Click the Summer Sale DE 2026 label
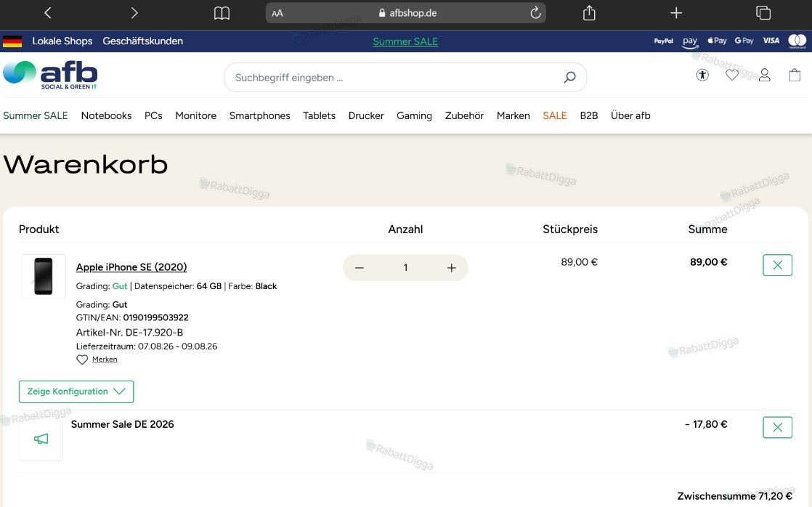This screenshot has height=507, width=812. pos(122,424)
